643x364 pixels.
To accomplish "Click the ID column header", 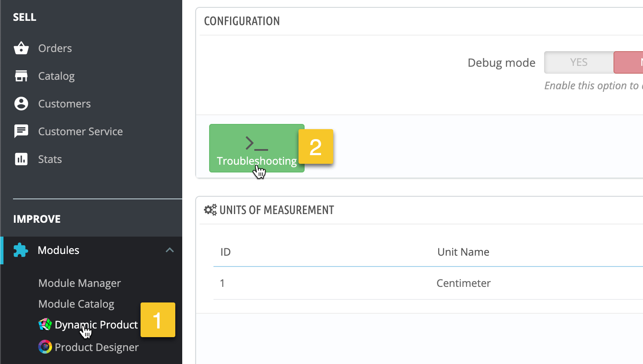I will click(x=225, y=252).
